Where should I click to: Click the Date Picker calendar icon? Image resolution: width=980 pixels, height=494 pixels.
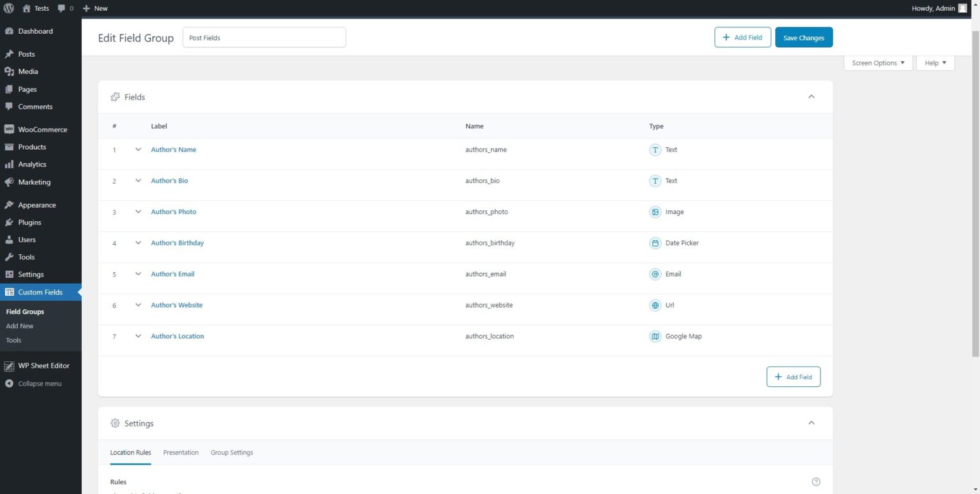pos(655,243)
